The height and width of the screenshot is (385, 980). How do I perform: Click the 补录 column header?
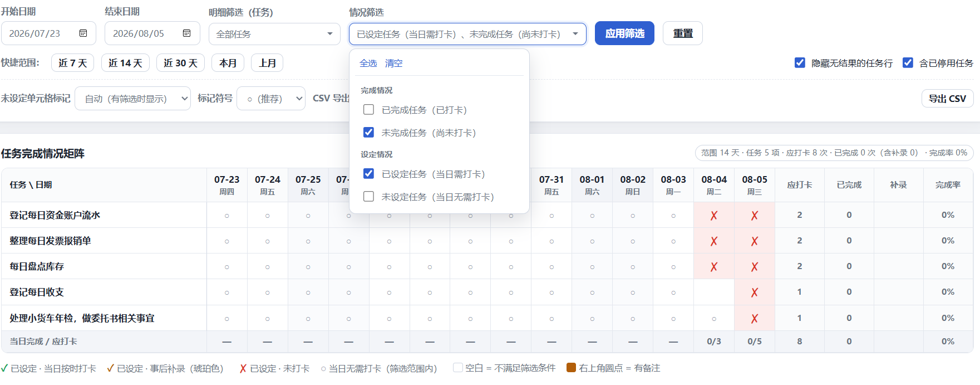(898, 185)
